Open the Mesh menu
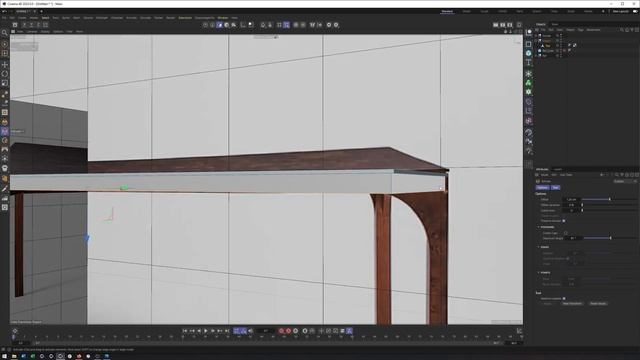640x360 pixels. pos(76,18)
